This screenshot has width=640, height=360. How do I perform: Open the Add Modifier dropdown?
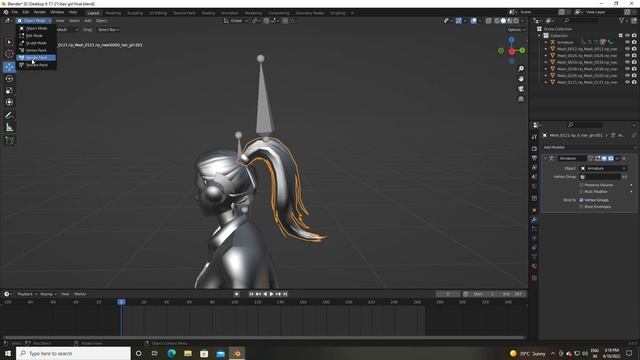point(589,147)
